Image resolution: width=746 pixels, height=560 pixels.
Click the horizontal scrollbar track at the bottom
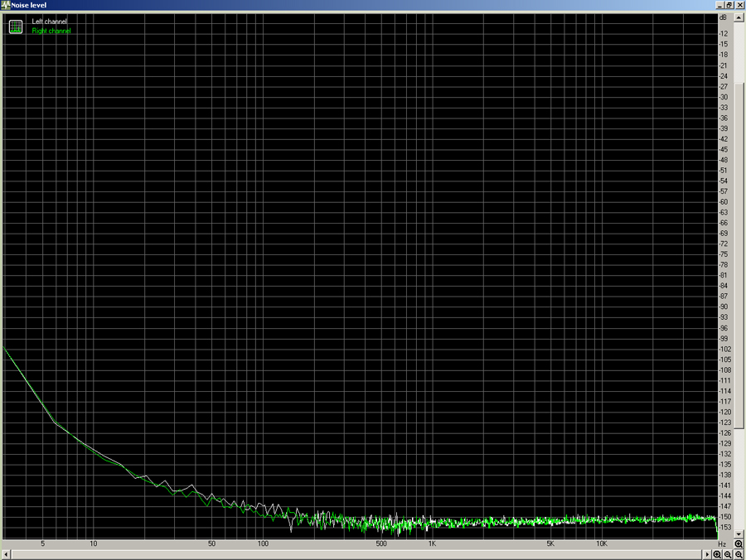[x=356, y=553]
